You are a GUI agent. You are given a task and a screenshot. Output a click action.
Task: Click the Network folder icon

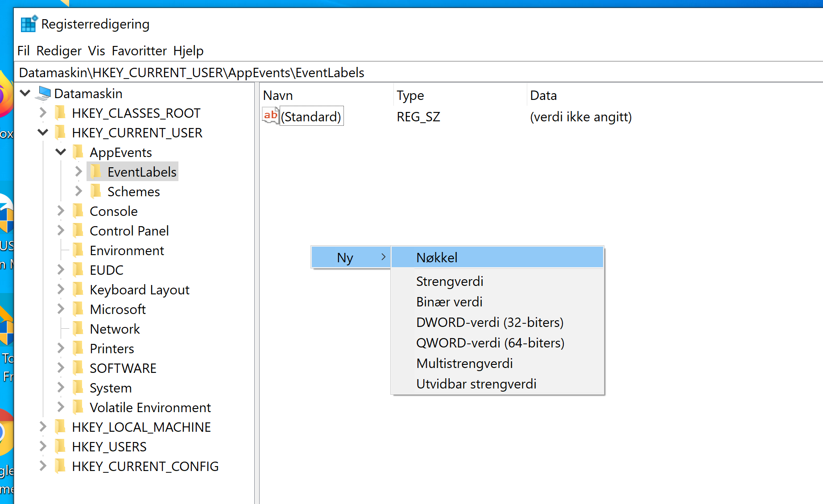coord(79,328)
